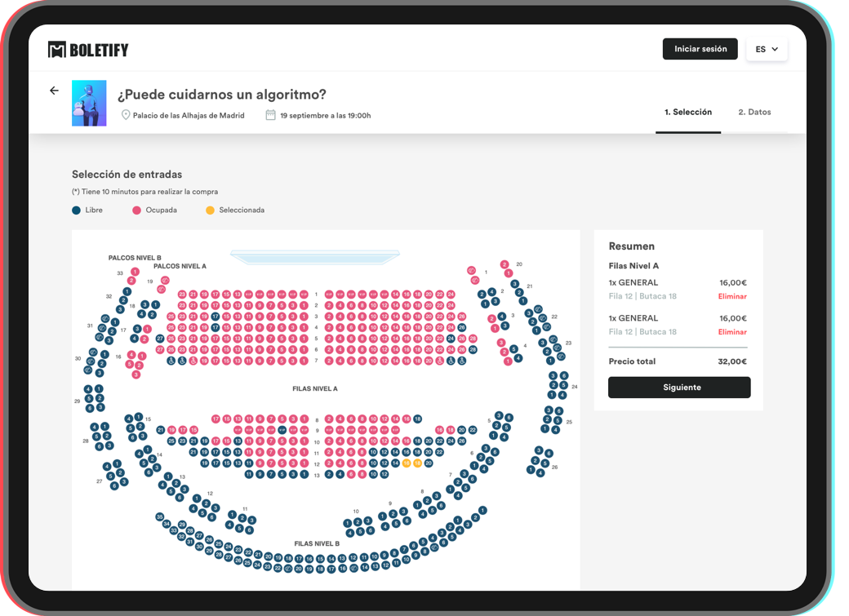Click the chevron arrow next to ES
Viewport: 849px width, 616px height.
(x=775, y=49)
